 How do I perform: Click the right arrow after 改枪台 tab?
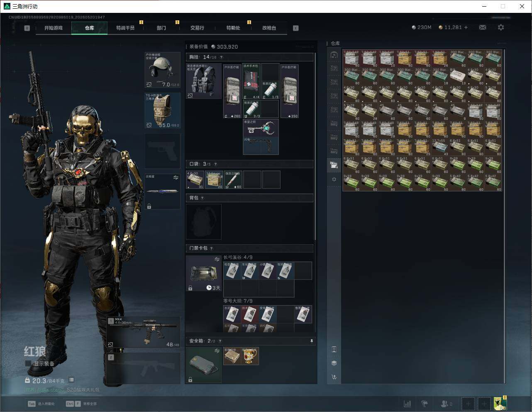(x=296, y=28)
